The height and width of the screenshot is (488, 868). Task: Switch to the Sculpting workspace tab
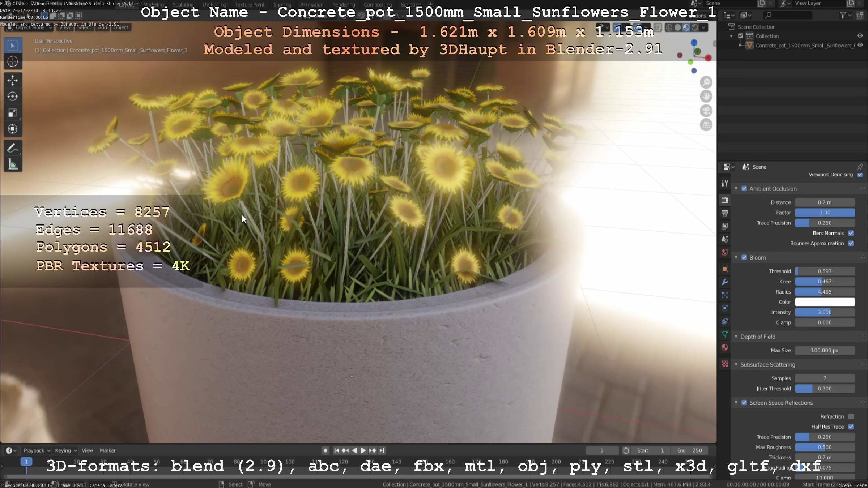click(183, 4)
